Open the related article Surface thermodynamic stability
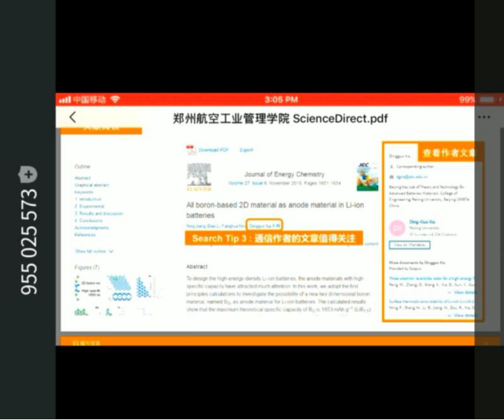Viewport: 504px width, 420px height. click(431, 301)
